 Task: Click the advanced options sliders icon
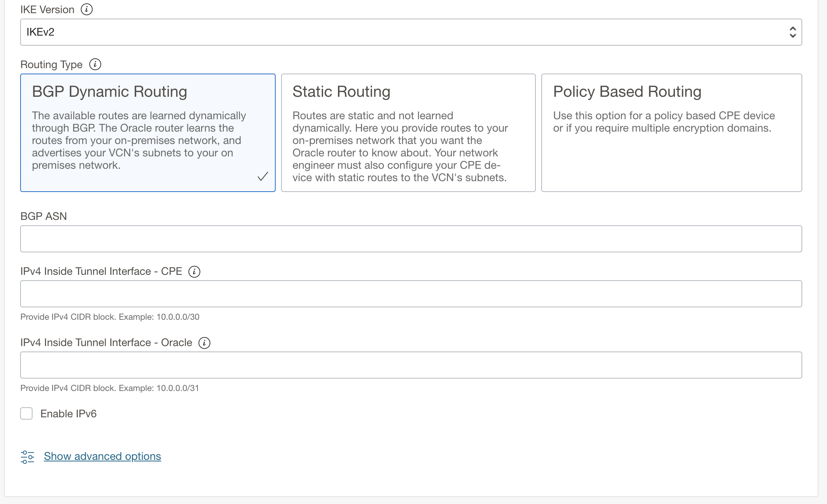(27, 456)
